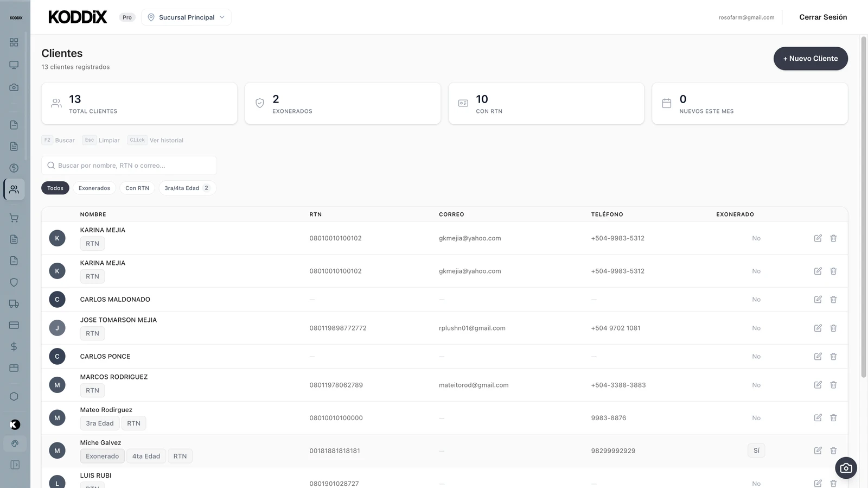Filter by 3ra/4ta Edad clients
Viewport: 868px width, 488px height.
coord(187,188)
